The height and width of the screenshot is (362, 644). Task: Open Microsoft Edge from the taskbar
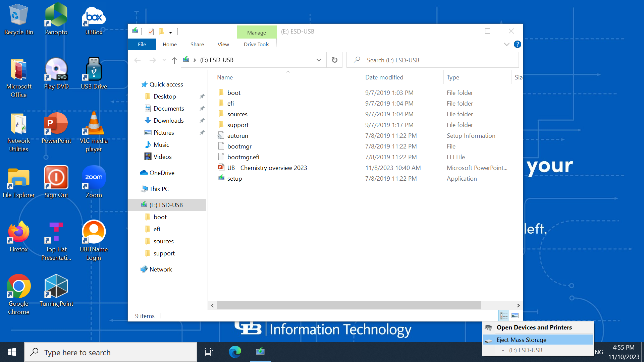235,352
